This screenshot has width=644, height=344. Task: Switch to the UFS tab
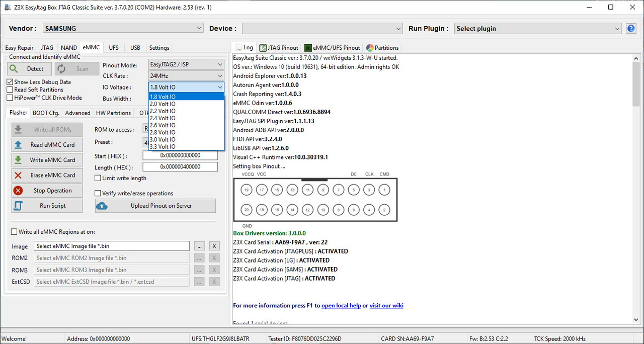(114, 48)
